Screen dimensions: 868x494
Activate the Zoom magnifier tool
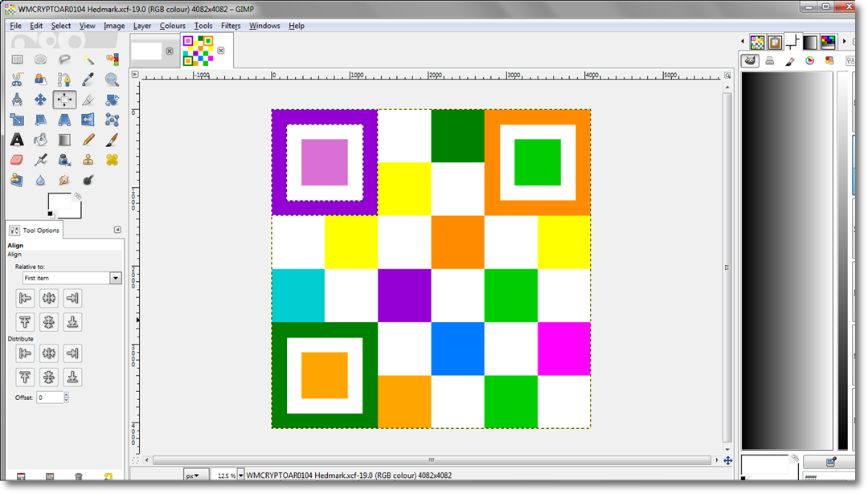click(x=112, y=80)
